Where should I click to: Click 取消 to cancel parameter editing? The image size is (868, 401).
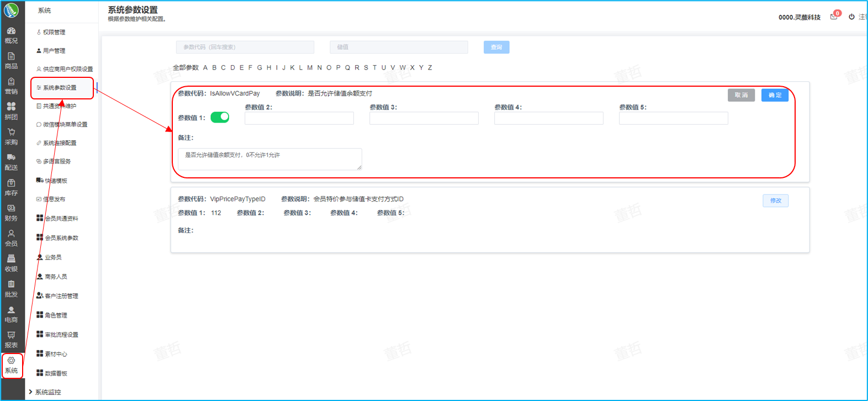coord(741,95)
